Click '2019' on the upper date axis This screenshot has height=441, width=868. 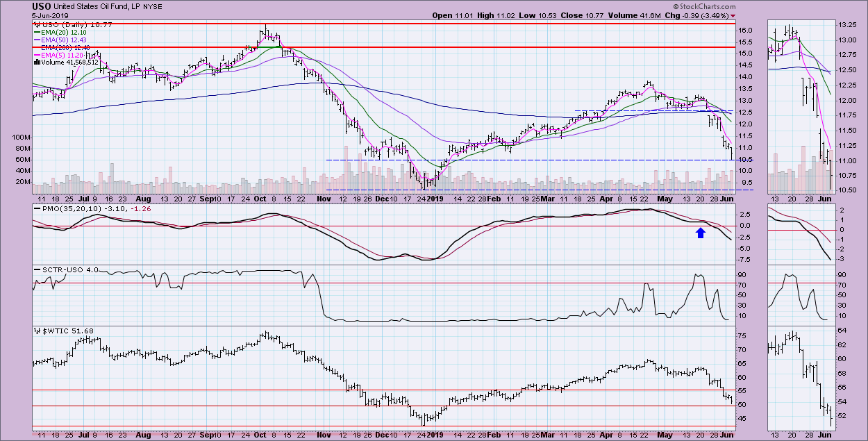pos(433,199)
